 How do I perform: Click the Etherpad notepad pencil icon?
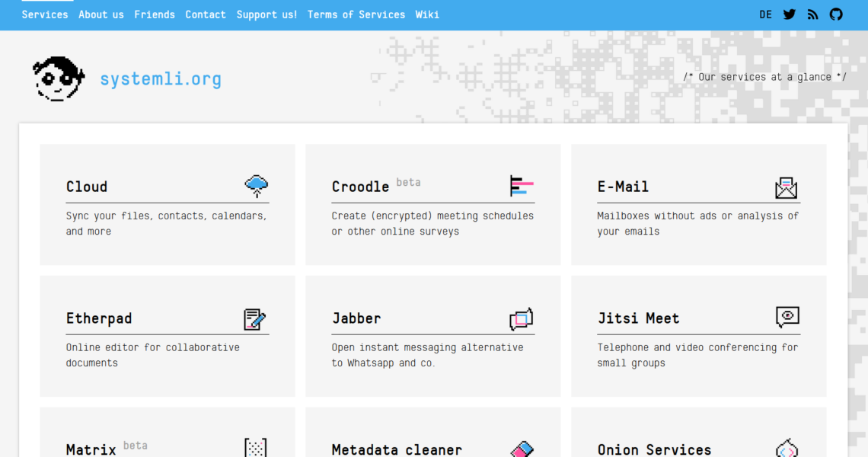click(x=255, y=318)
